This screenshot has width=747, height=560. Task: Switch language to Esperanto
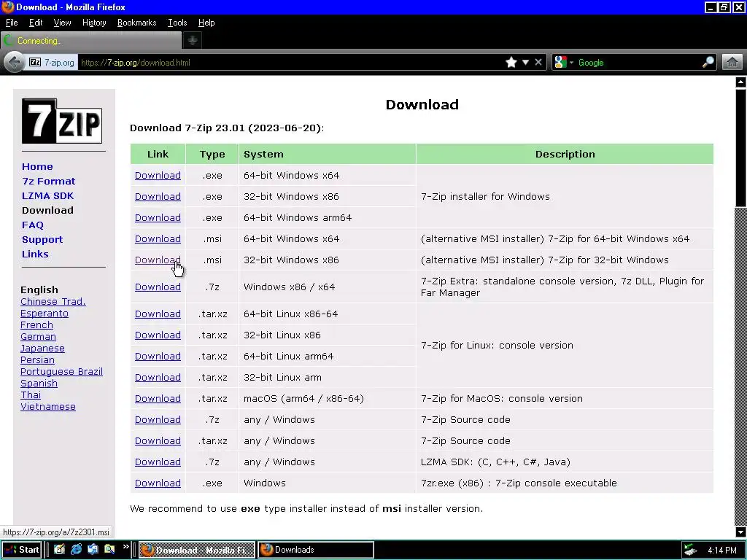(44, 314)
